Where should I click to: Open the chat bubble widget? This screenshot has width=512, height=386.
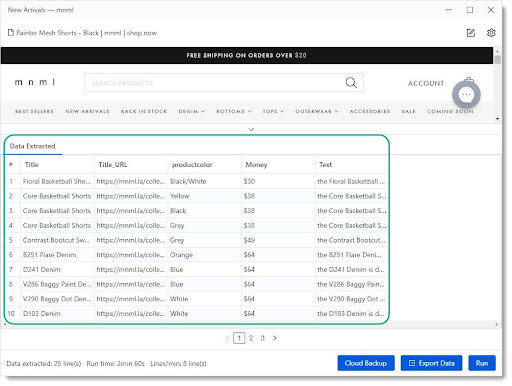(466, 95)
